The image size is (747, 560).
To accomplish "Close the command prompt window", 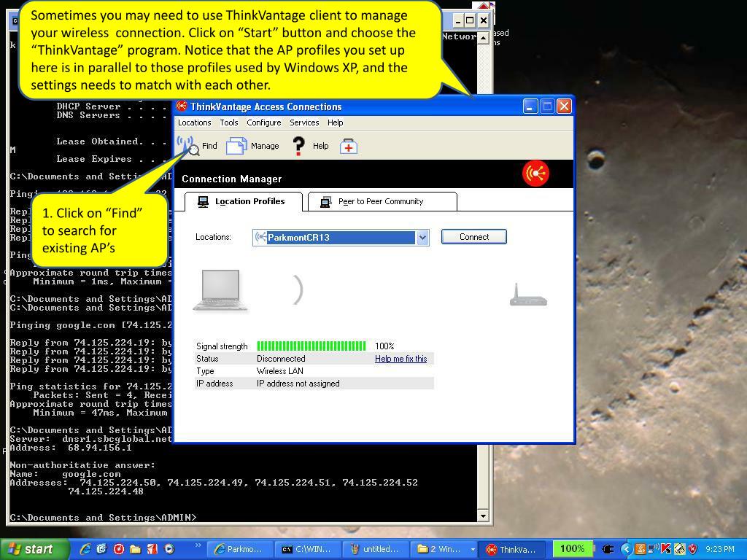I will click(x=483, y=20).
